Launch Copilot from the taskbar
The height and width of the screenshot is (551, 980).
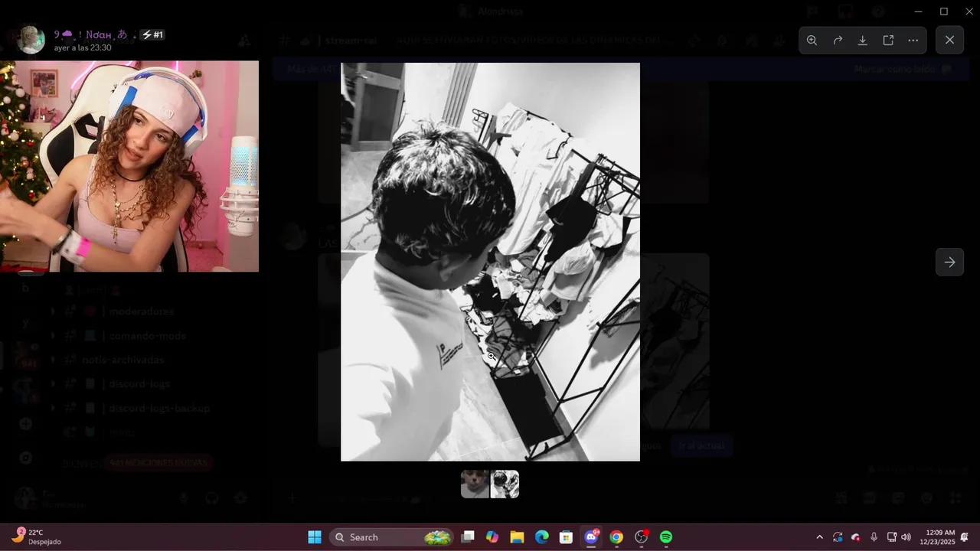click(492, 537)
